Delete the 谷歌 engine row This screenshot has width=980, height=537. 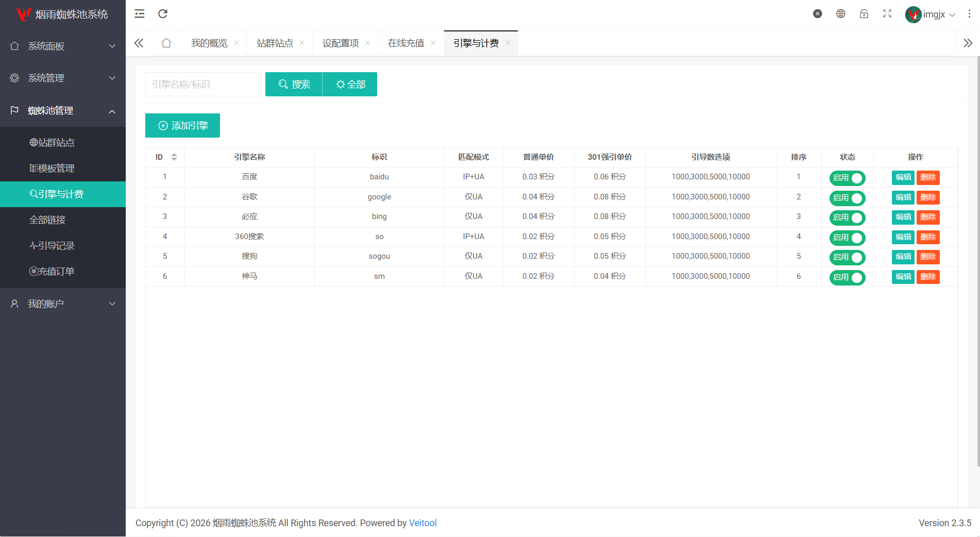(928, 197)
